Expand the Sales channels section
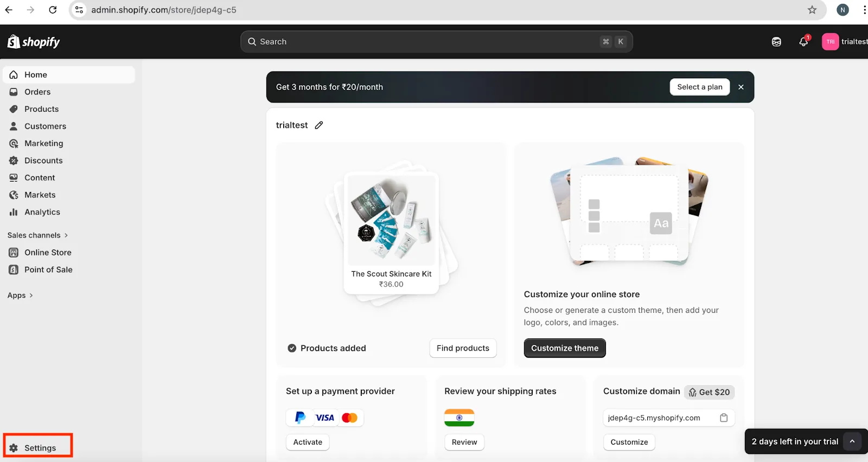Screen dimensions: 868x462 (38, 235)
